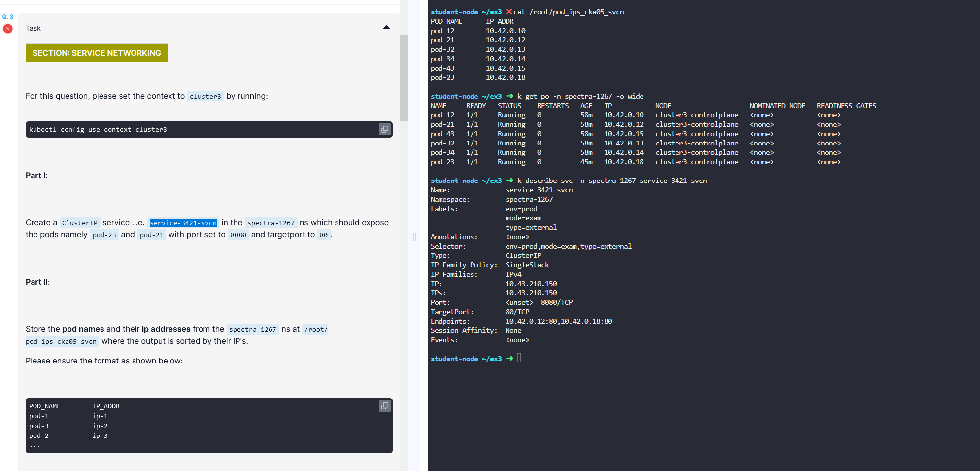Click the IP_ADDR header in the cat output

tap(500, 21)
